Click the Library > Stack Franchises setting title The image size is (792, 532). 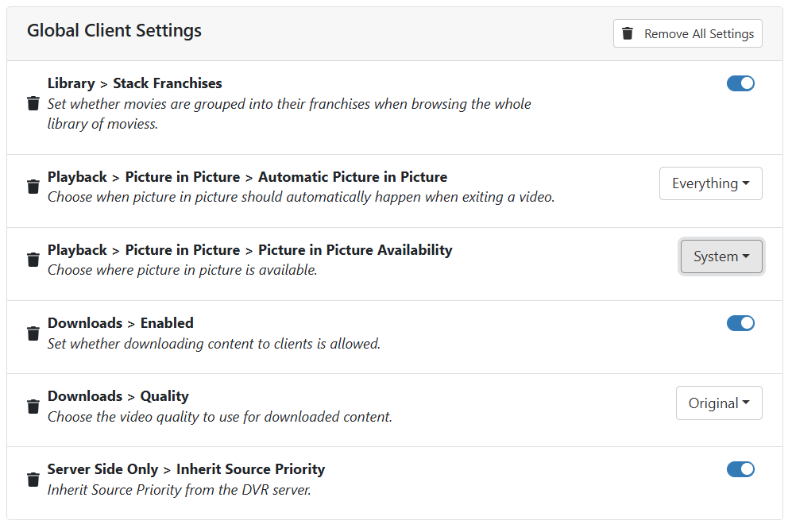pos(134,83)
